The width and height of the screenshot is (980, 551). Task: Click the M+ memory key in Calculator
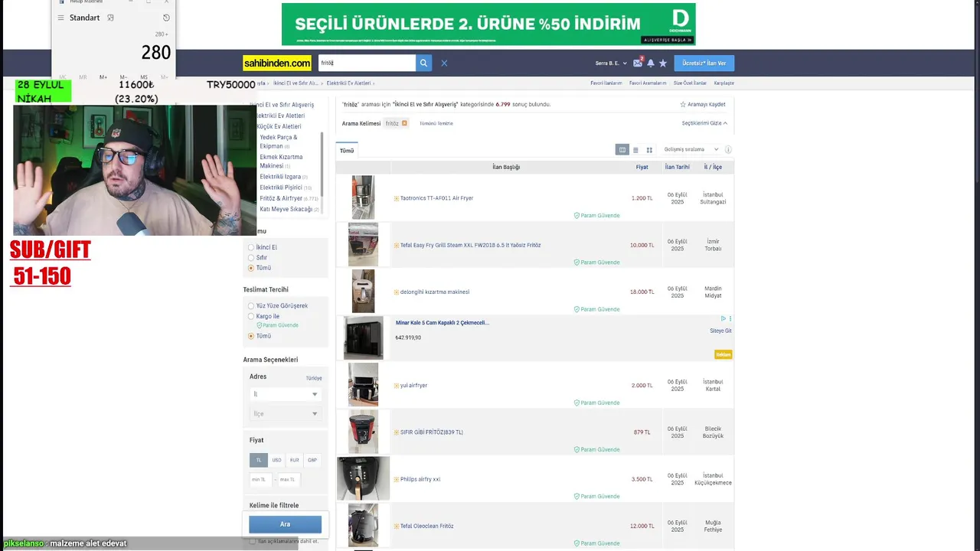[x=103, y=77]
